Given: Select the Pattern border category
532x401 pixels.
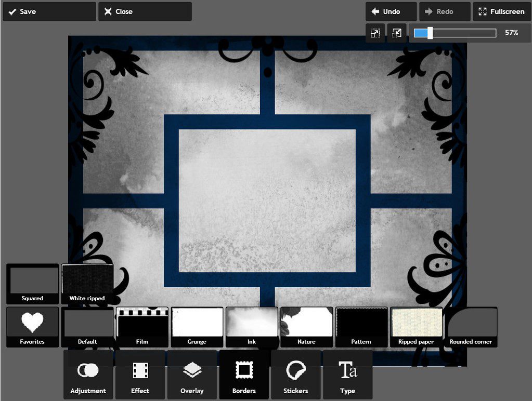Looking at the screenshot, I should 361,327.
